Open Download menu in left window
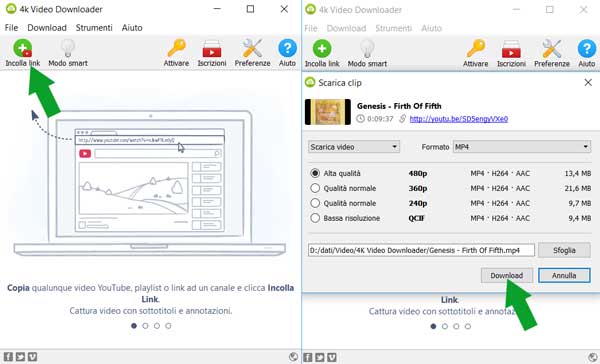 pos(47,28)
